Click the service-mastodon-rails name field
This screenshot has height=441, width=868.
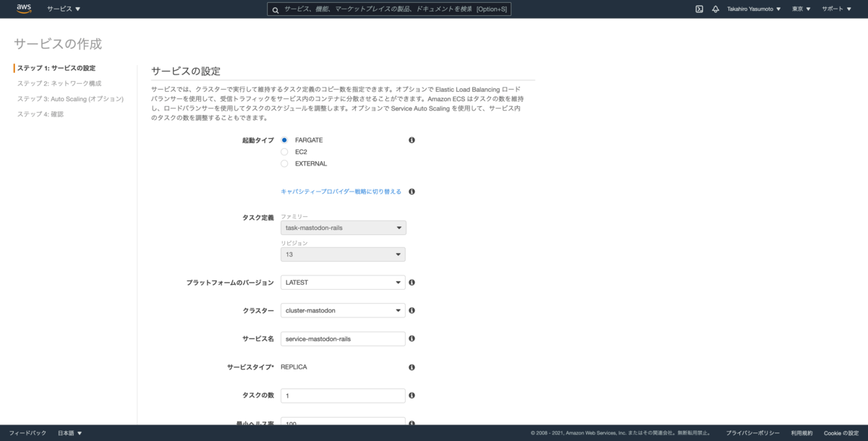pyautogui.click(x=343, y=338)
